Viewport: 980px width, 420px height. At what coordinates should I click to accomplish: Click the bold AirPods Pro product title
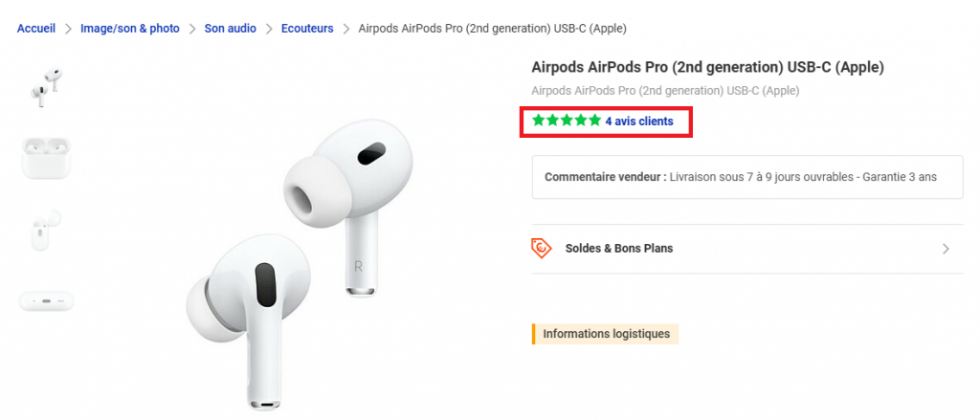707,67
